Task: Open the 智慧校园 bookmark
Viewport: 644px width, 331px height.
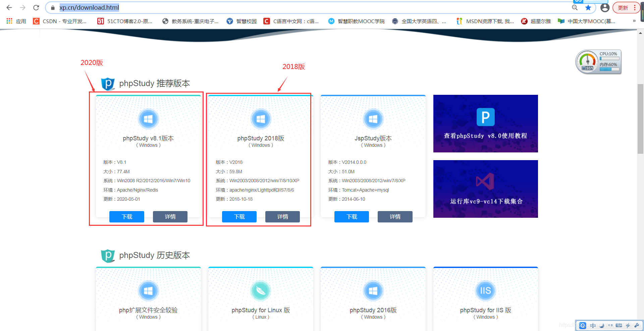Action: coord(241,21)
